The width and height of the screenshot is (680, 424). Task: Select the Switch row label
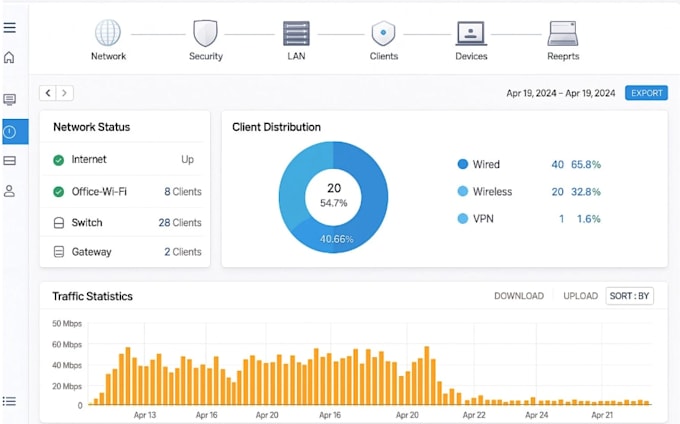(x=87, y=223)
